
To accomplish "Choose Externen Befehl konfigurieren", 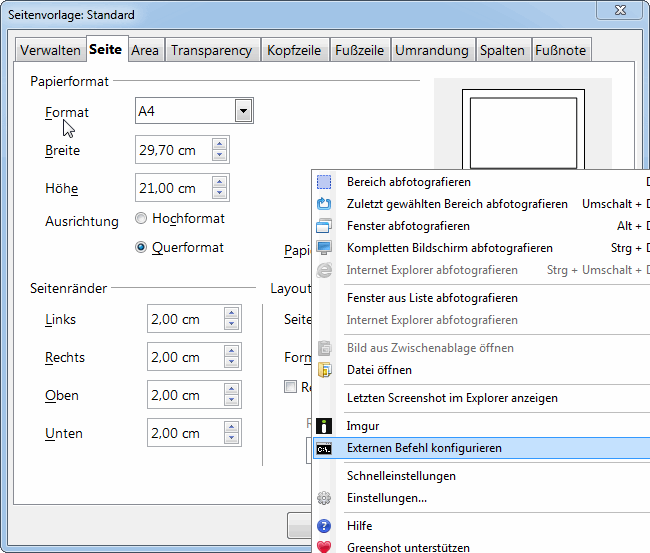I will tap(481, 448).
